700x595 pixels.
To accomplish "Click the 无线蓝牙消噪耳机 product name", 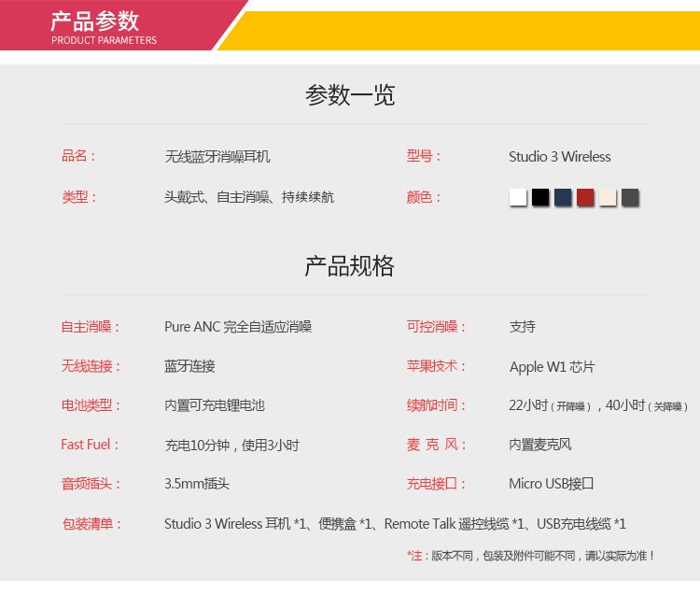I will coord(217,157).
